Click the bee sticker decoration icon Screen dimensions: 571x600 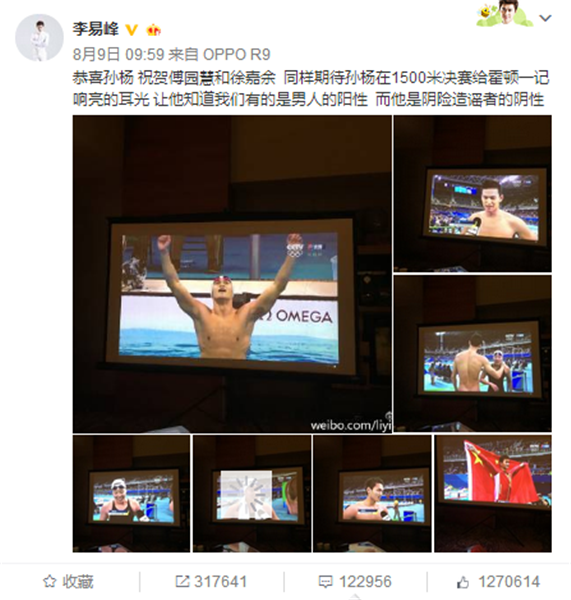click(485, 12)
